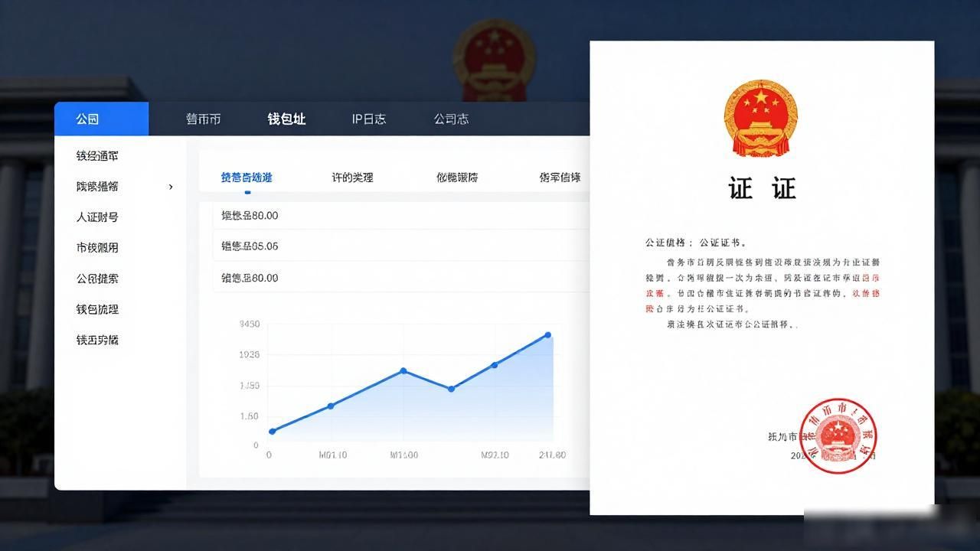Select the list row showing 80.00
The height and width of the screenshot is (551, 980).
click(400, 216)
